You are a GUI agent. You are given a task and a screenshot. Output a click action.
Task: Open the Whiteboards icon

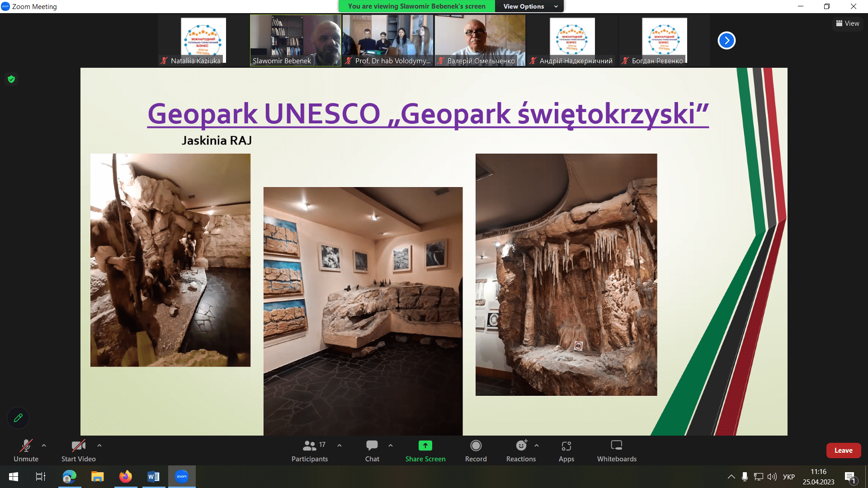[617, 446]
